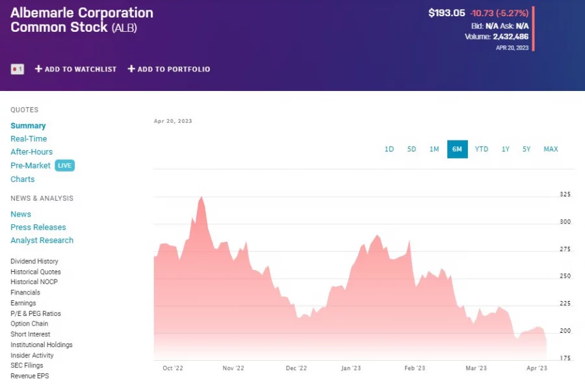Select the 1D chart time range
Screen dimensions: 585x392
(x=389, y=149)
